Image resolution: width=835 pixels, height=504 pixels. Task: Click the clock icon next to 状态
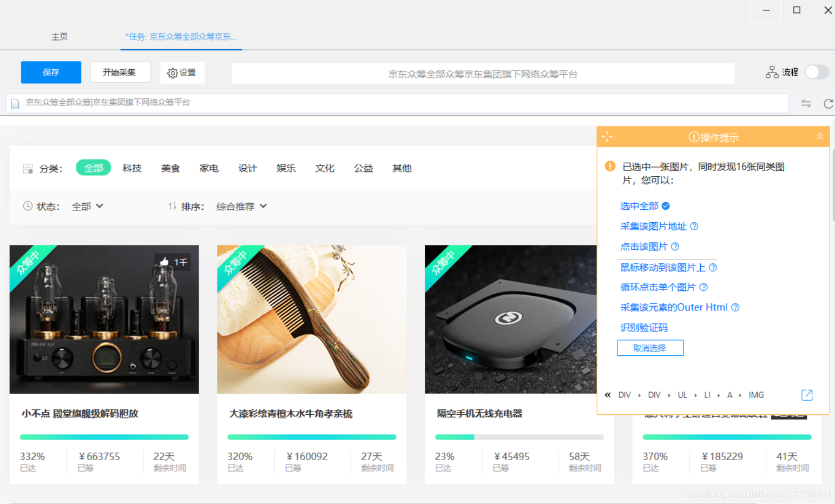[28, 206]
